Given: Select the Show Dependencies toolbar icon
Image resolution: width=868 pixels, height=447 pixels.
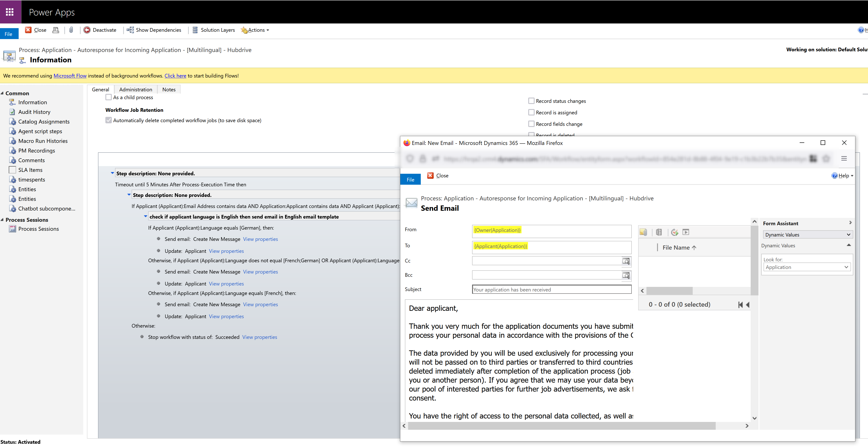Looking at the screenshot, I should pos(130,30).
